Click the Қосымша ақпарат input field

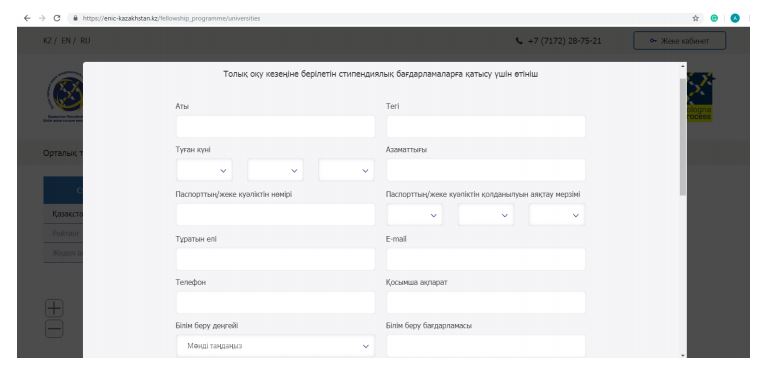pos(486,302)
